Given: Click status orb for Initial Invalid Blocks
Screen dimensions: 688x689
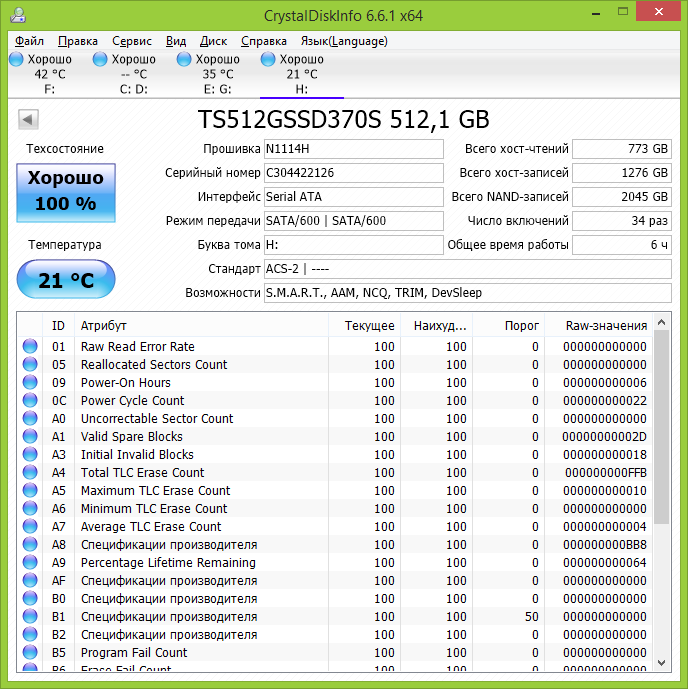Looking at the screenshot, I should click(30, 454).
